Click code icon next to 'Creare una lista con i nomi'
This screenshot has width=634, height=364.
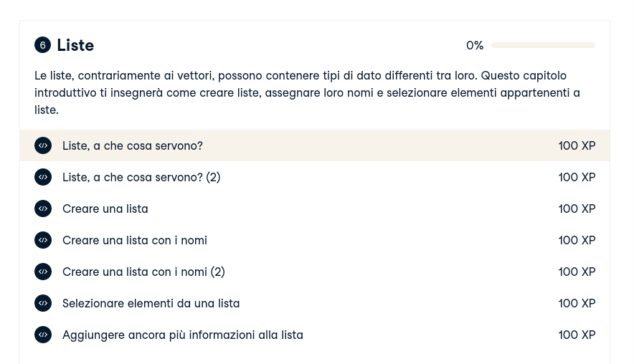pos(43,240)
